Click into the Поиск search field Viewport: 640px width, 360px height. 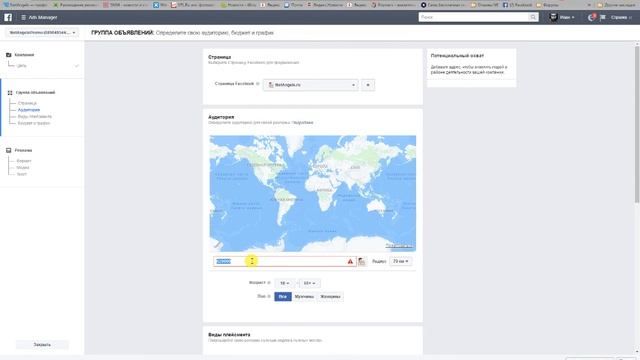pos(473,17)
